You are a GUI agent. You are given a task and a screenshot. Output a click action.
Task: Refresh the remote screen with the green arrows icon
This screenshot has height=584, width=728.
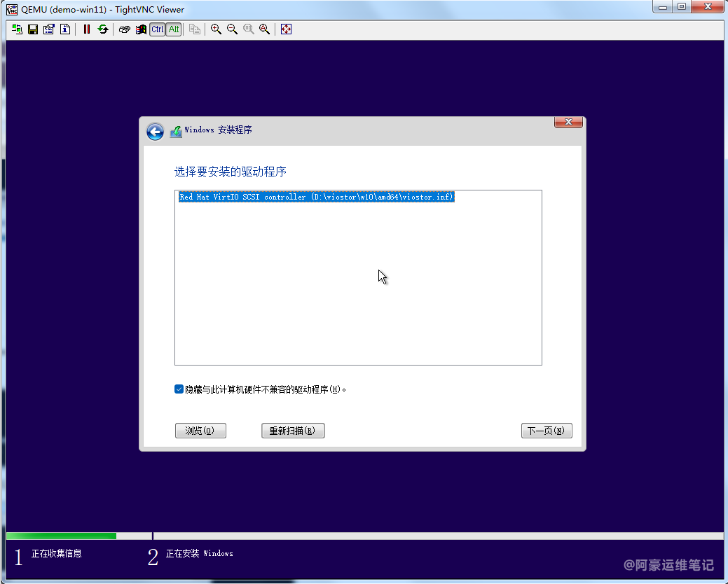pyautogui.click(x=103, y=29)
